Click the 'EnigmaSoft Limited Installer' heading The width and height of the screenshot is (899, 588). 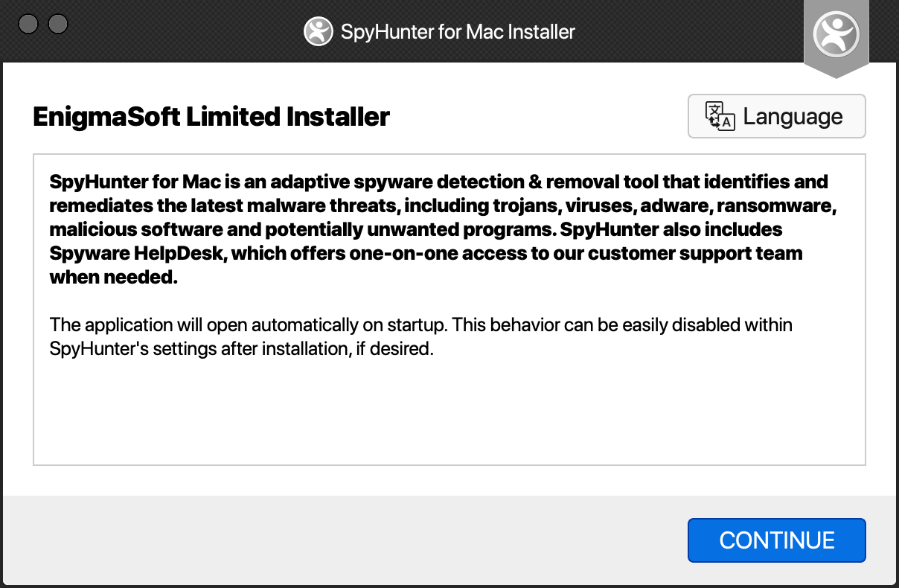[x=211, y=117]
